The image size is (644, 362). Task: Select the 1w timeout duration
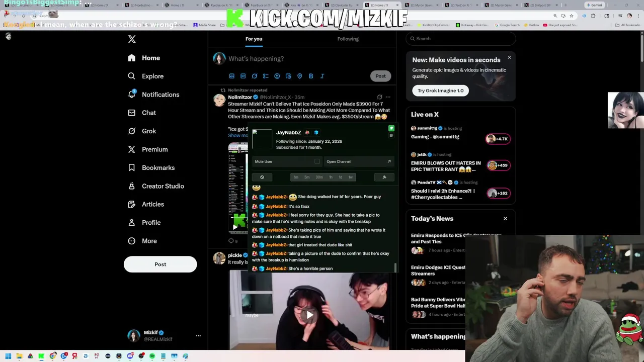click(x=351, y=177)
